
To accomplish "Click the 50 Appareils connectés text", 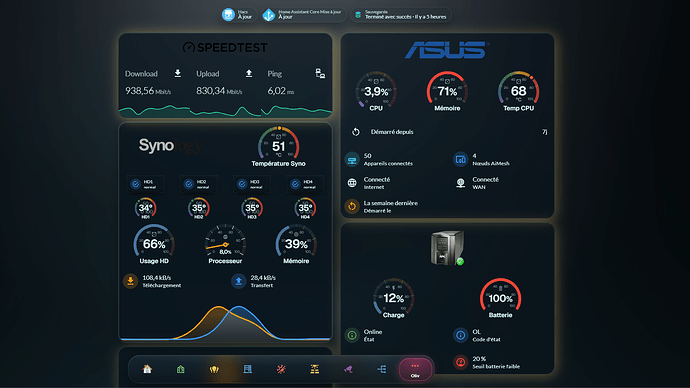I will (x=388, y=159).
